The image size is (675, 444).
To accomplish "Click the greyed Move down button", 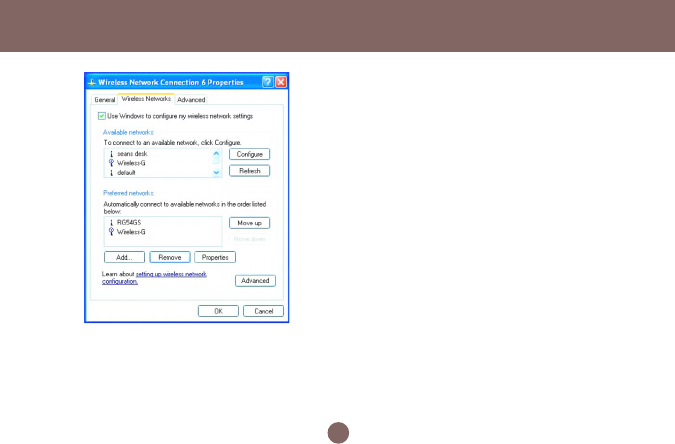I will pyautogui.click(x=249, y=239).
